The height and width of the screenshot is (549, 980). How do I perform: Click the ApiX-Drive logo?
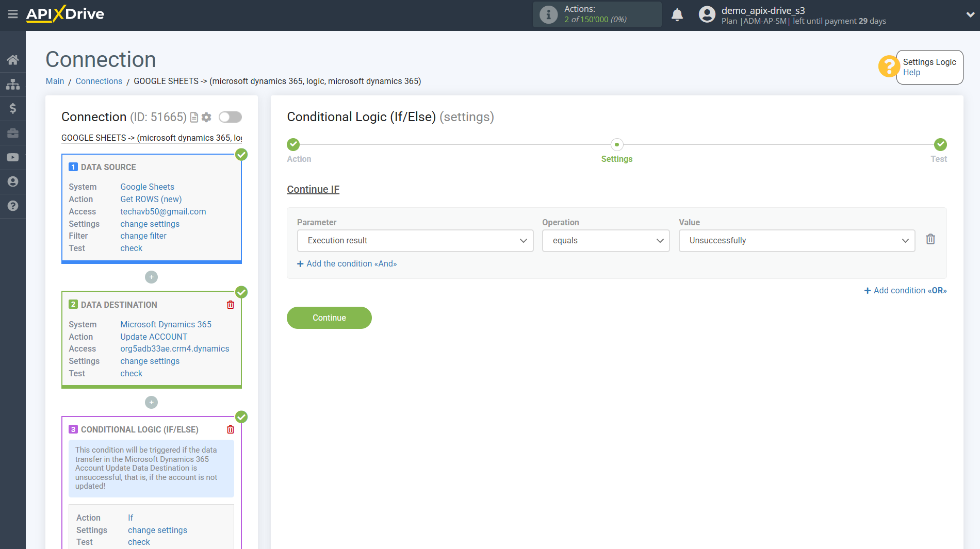click(x=65, y=14)
